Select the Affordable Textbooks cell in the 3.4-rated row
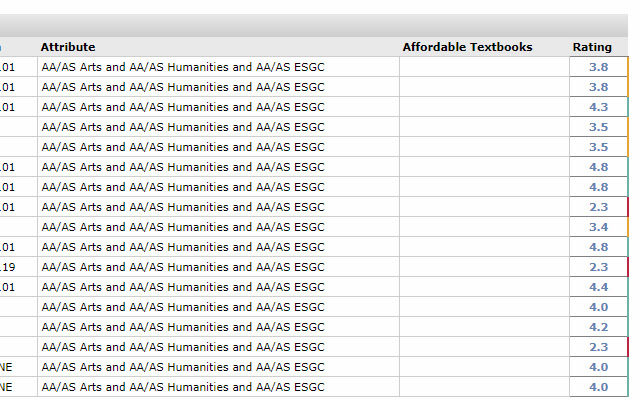640x400 pixels. (x=484, y=227)
